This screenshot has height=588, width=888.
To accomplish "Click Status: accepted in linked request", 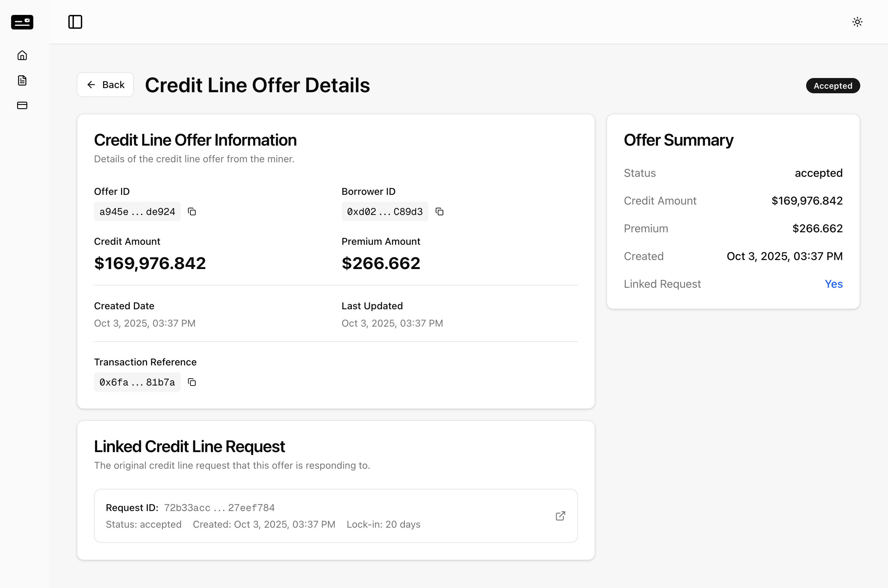I will pos(144,524).
